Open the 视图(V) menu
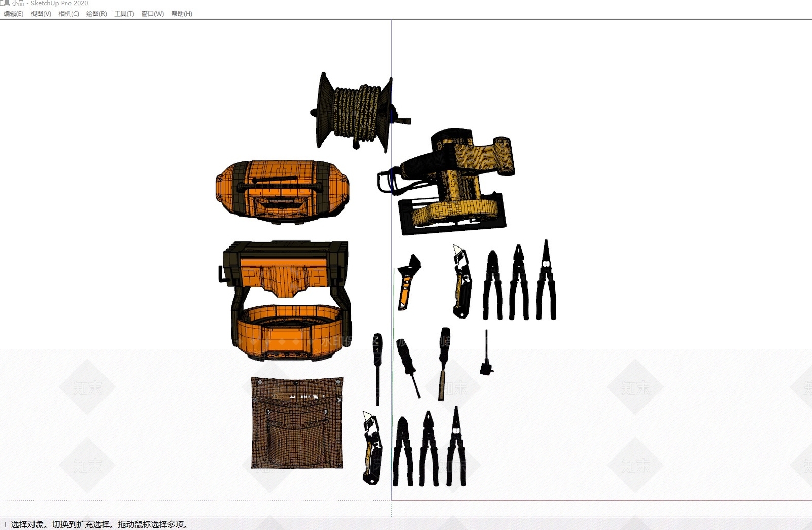 [x=41, y=14]
